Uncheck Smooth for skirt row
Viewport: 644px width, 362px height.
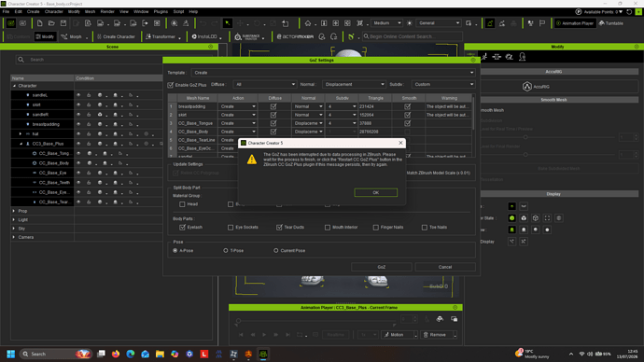point(407,115)
